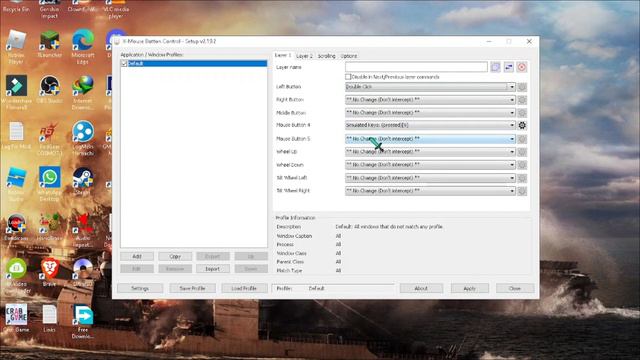This screenshot has height=360, width=640.
Task: Click the red reset layer icon
Action: pos(522,67)
